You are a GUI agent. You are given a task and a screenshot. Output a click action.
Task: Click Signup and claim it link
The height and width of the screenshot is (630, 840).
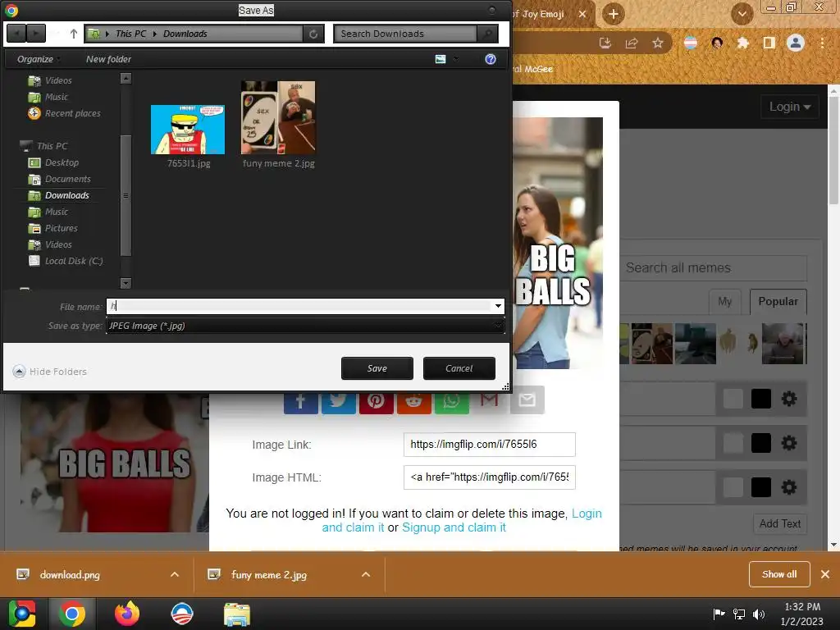(x=454, y=527)
